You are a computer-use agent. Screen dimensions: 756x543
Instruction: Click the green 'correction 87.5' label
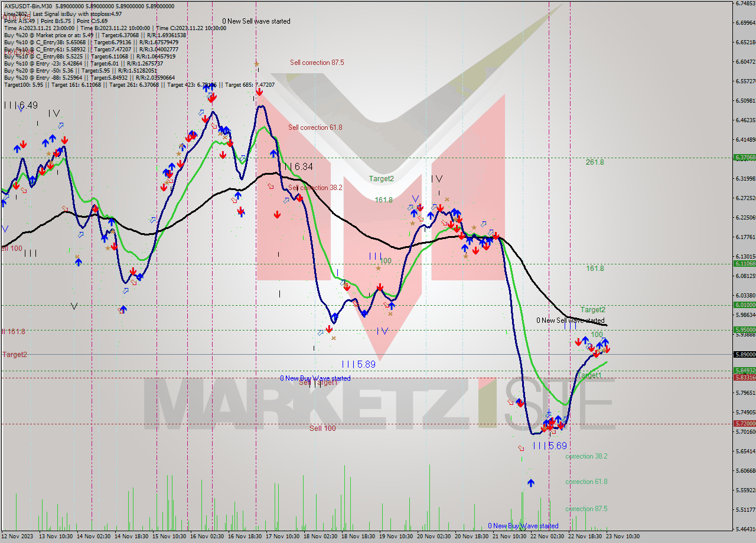coord(586,509)
